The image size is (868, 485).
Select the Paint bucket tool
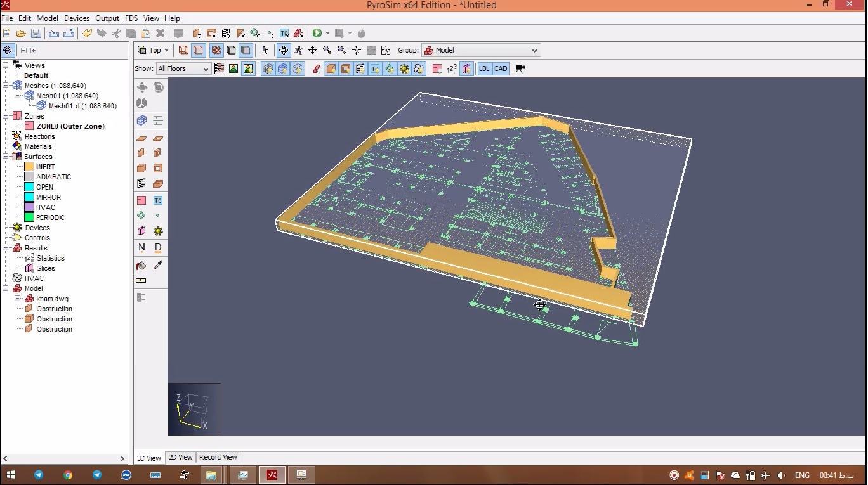141,265
